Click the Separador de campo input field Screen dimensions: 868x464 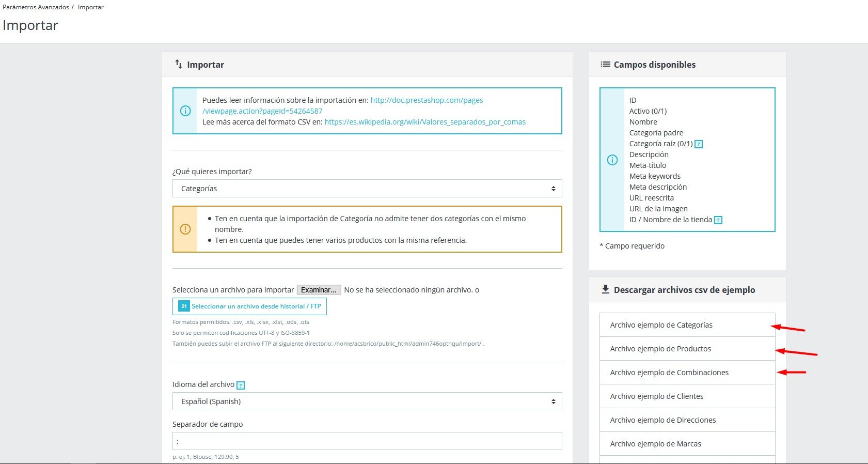pyautogui.click(x=367, y=441)
